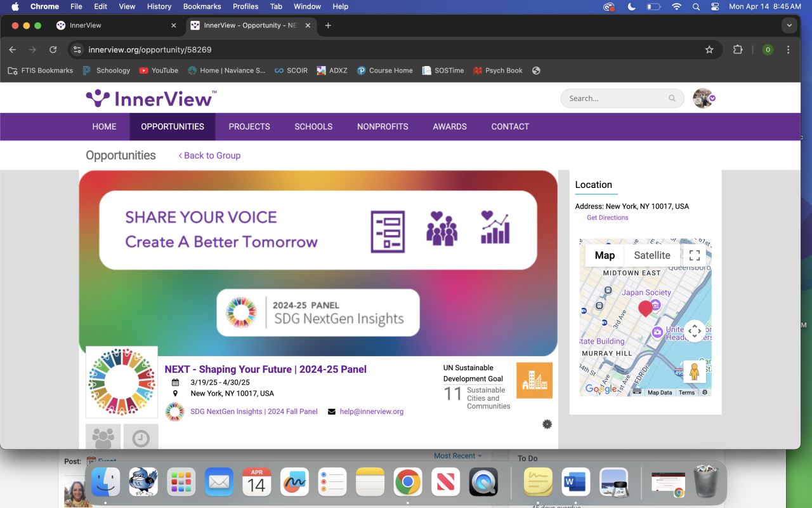Email help@innerview.org link
Screen dimensions: 812x508
pyautogui.click(x=372, y=411)
